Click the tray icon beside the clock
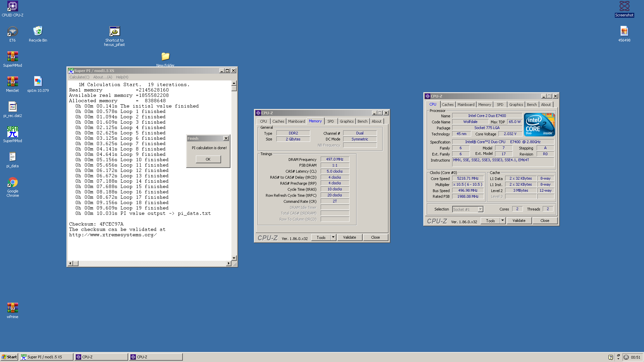 click(626, 357)
